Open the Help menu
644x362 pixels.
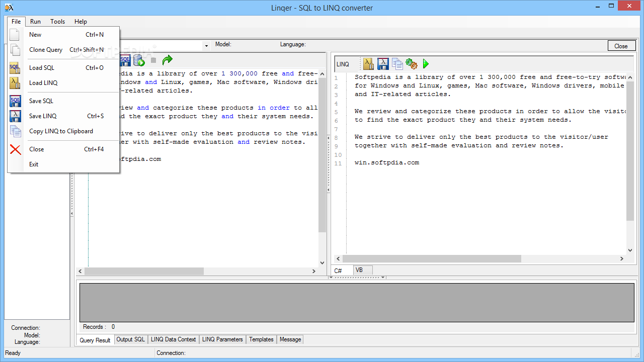click(x=80, y=22)
